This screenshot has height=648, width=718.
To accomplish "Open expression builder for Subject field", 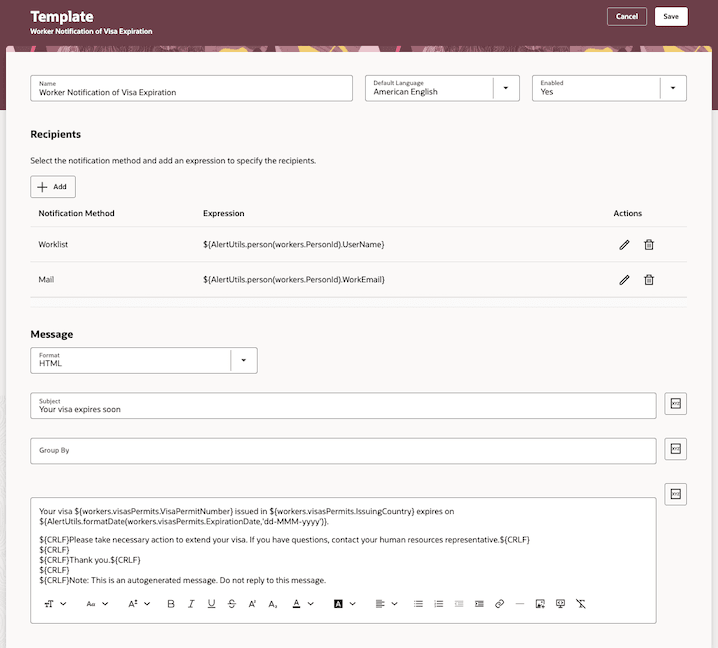I will tap(675, 403).
